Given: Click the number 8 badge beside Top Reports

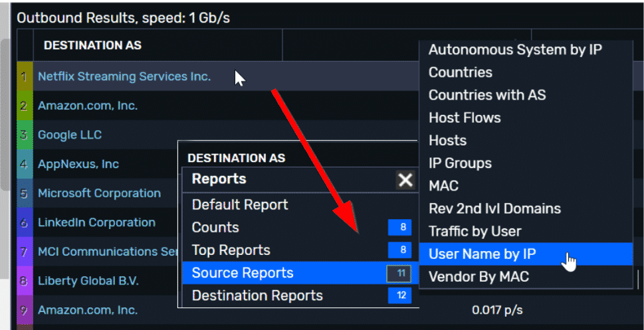Looking at the screenshot, I should point(399,250).
